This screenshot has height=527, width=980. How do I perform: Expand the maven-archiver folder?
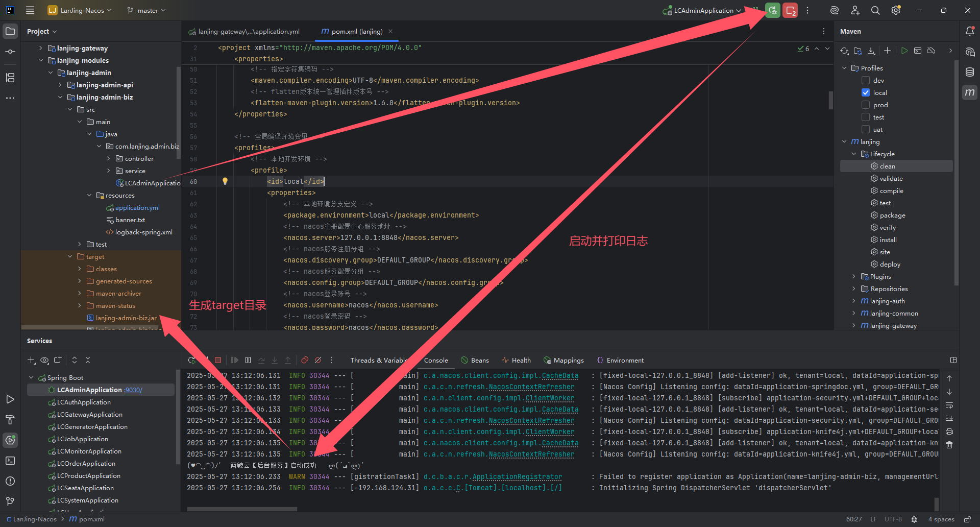point(80,293)
